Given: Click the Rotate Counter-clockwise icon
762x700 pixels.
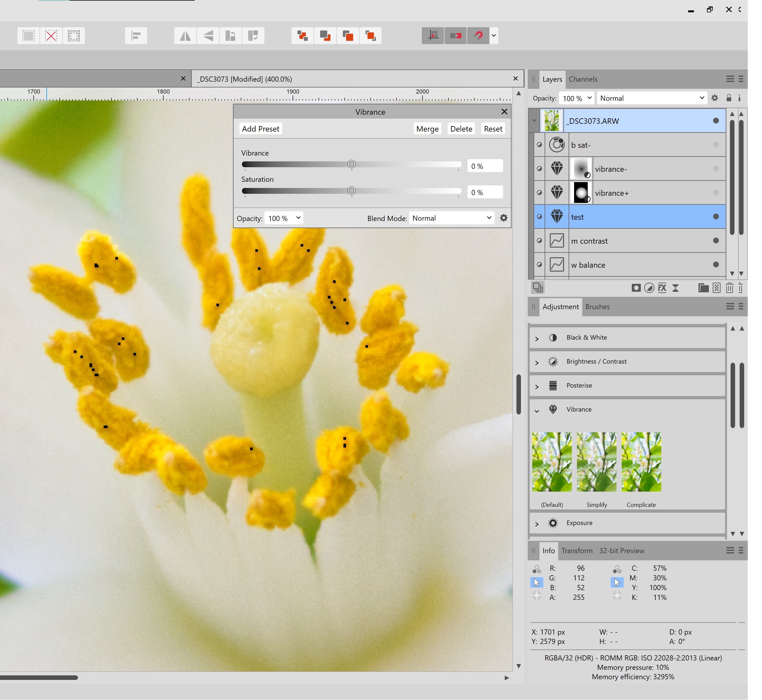Looking at the screenshot, I should 231,36.
